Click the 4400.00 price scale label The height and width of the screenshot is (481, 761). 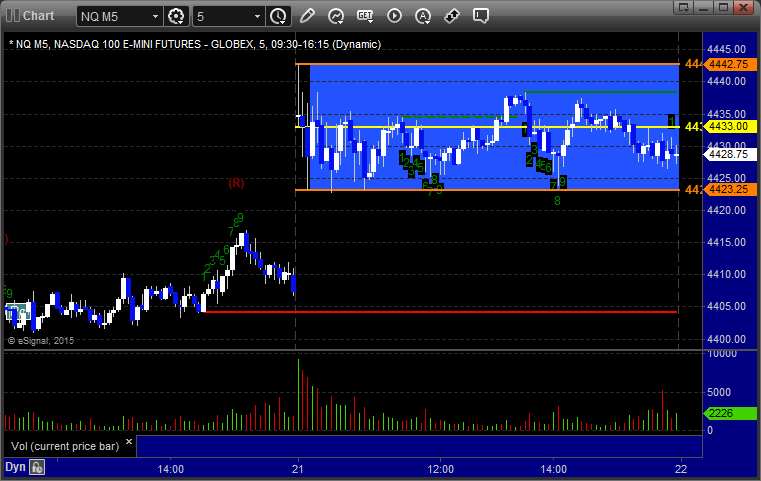coord(727,339)
